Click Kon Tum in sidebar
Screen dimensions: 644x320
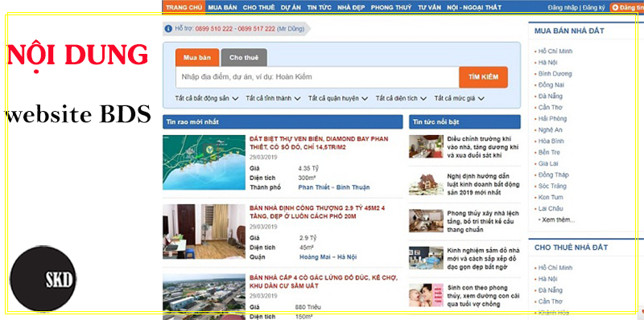click(x=551, y=197)
